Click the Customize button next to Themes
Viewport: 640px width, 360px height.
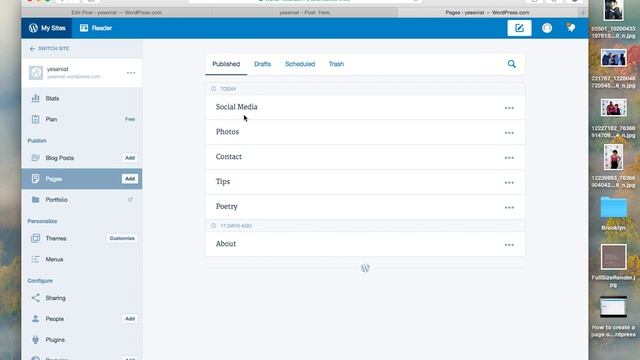coord(122,238)
